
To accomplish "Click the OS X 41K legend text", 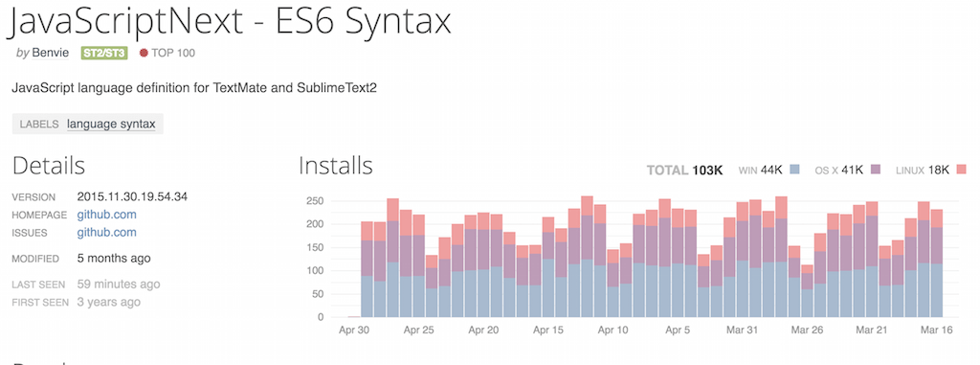I will 839,170.
